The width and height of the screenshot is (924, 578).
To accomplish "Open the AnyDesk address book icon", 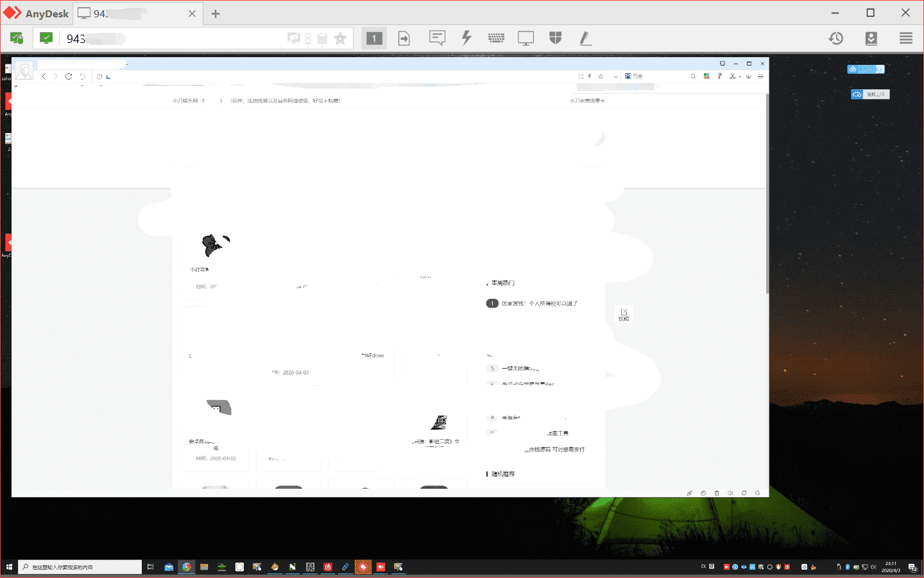I will click(x=871, y=39).
